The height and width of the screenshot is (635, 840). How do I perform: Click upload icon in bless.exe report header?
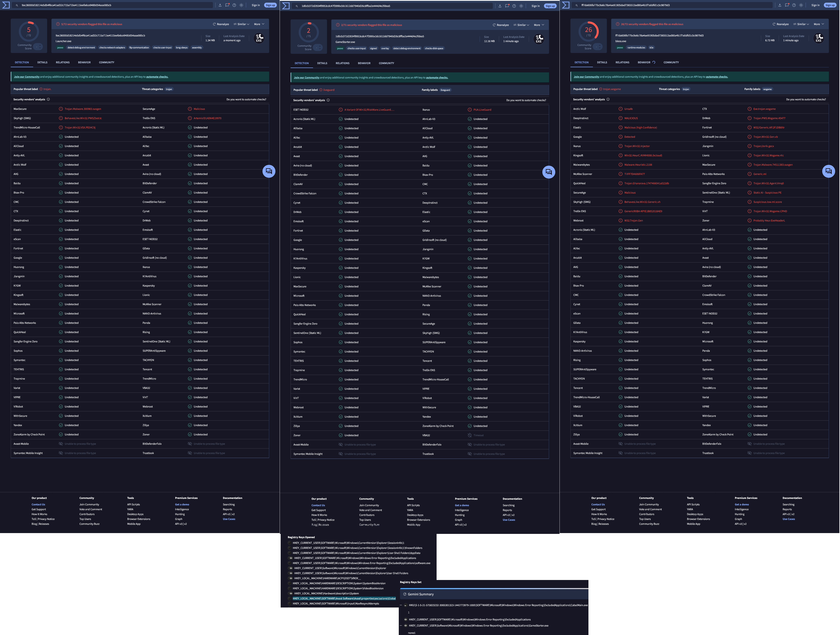(780, 5)
